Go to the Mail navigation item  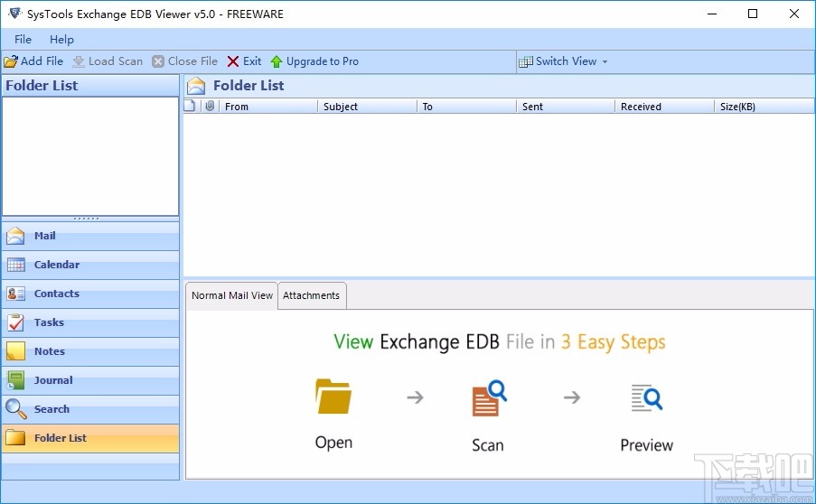pos(90,236)
